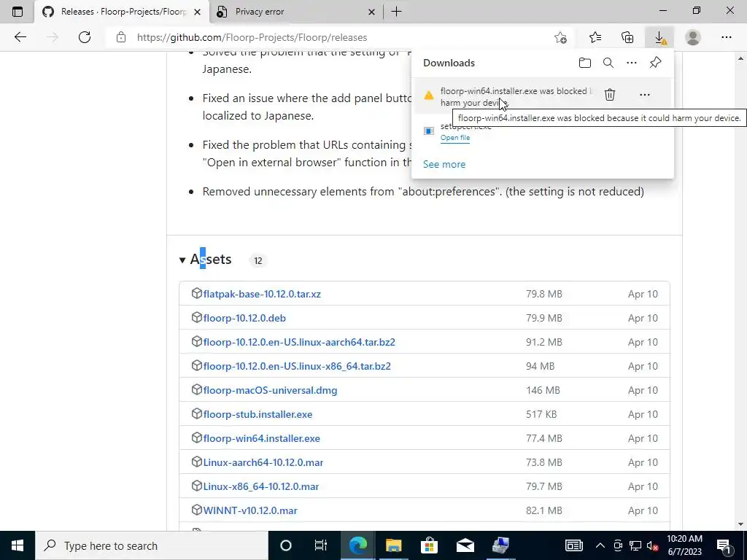Collapse the Assets section triangle
The width and height of the screenshot is (747, 560).
pyautogui.click(x=182, y=260)
